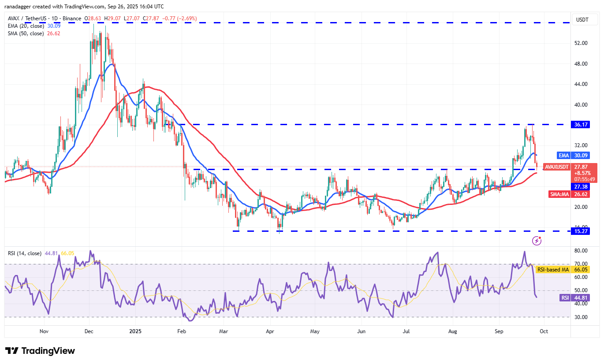The width and height of the screenshot is (604, 364).
Task: Click the lightning bolt event icon
Action: coord(537,241)
